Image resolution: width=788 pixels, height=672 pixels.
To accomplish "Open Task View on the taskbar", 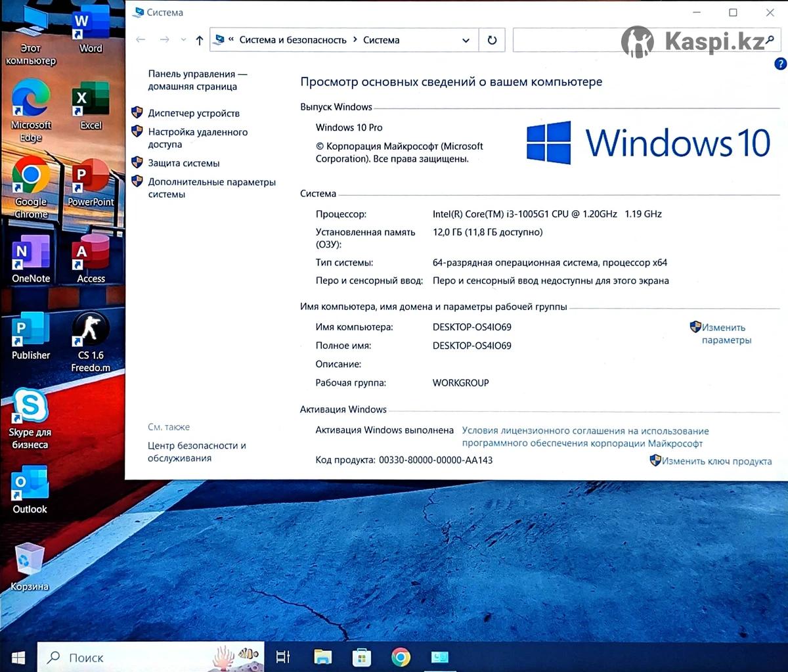I will (283, 657).
